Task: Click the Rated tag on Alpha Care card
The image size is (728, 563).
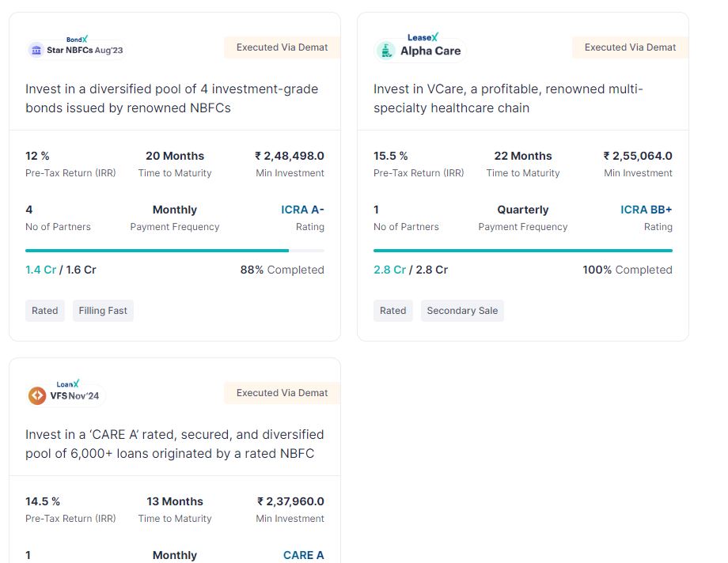Action: coord(393,311)
